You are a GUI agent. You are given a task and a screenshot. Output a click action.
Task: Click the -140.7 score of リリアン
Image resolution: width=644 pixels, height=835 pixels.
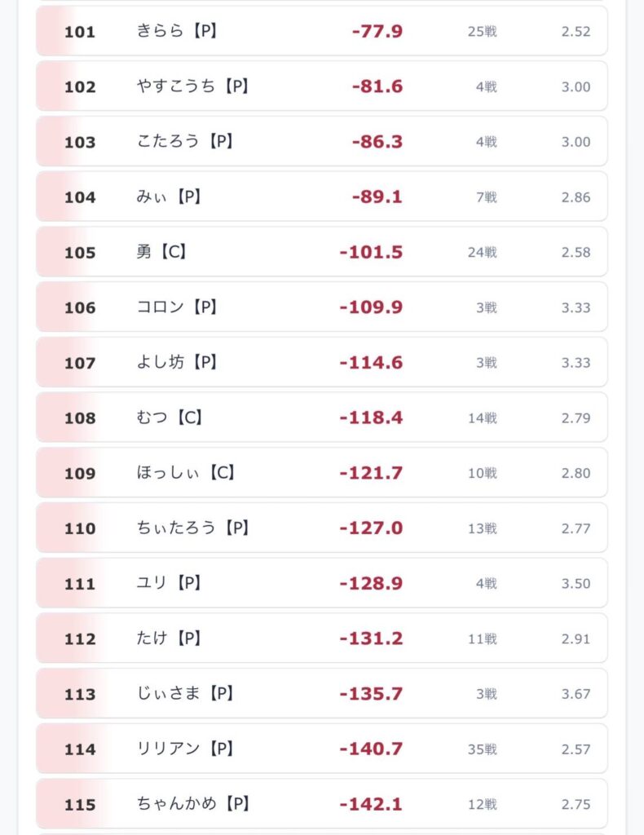371,749
